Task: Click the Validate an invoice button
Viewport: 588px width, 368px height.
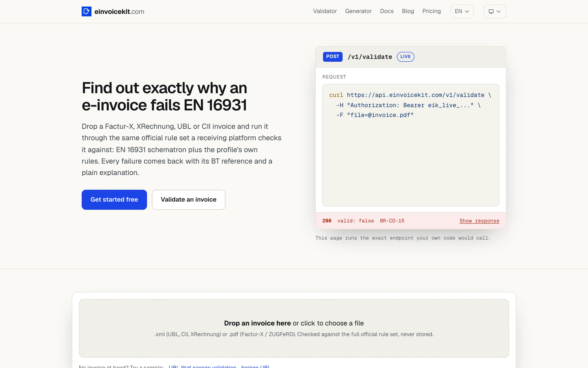Action: point(189,200)
